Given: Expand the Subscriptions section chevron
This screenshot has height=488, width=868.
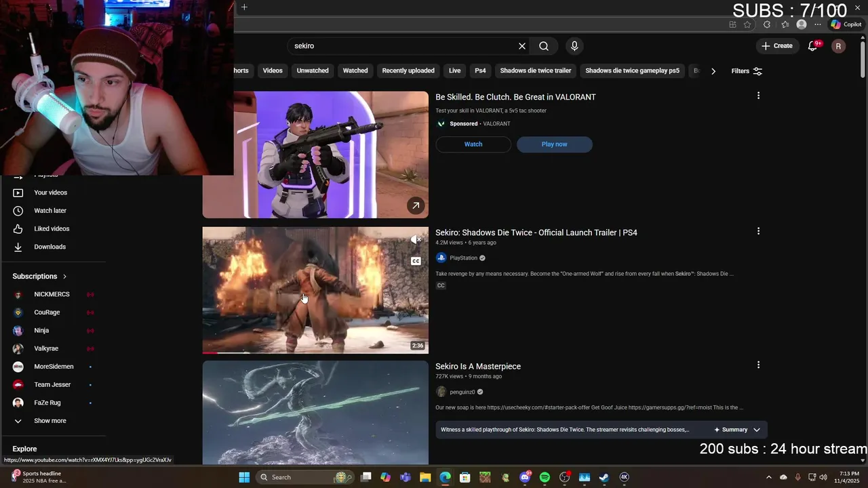Looking at the screenshot, I should (64, 277).
